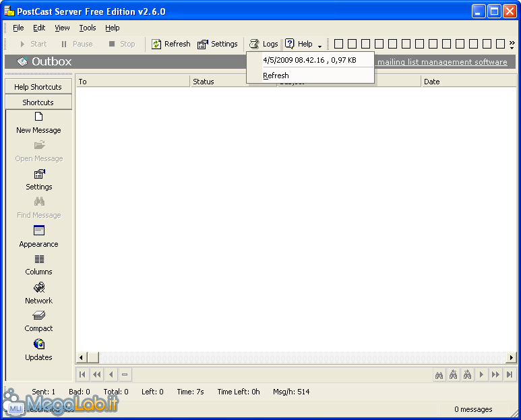Open the Appearance shortcut
The height and width of the screenshot is (420, 521).
[x=38, y=231]
